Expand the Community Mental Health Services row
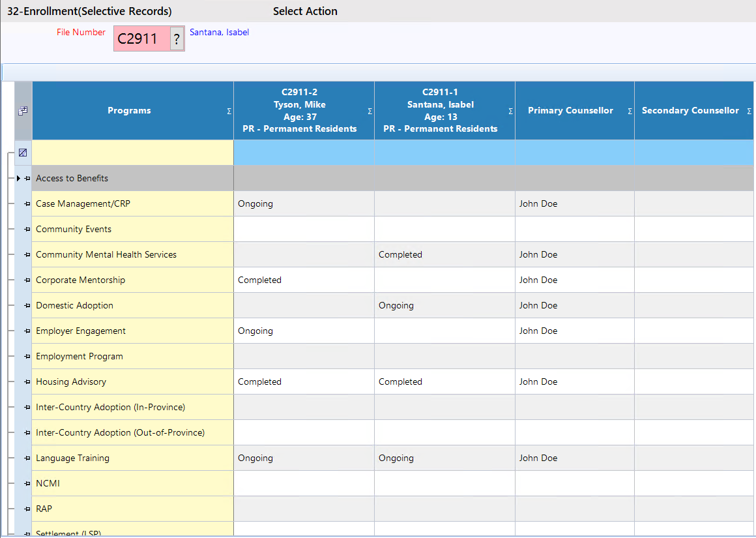The height and width of the screenshot is (538, 756). pyautogui.click(x=27, y=255)
